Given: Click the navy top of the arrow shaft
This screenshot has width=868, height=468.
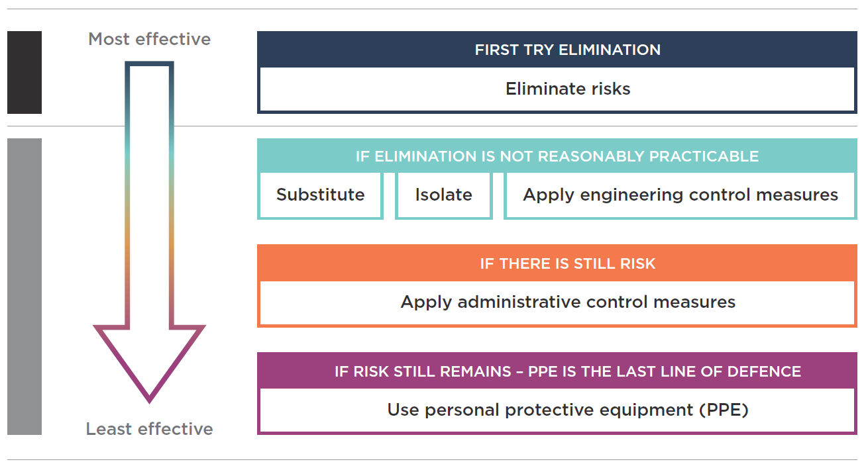Looking at the screenshot, I should [x=149, y=65].
